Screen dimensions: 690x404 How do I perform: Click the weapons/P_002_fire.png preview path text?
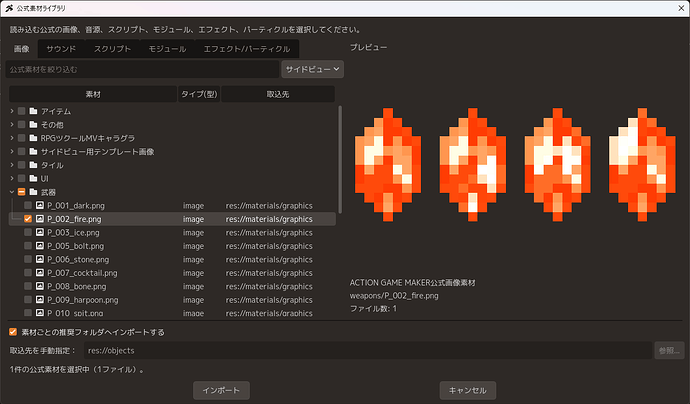tap(394, 296)
